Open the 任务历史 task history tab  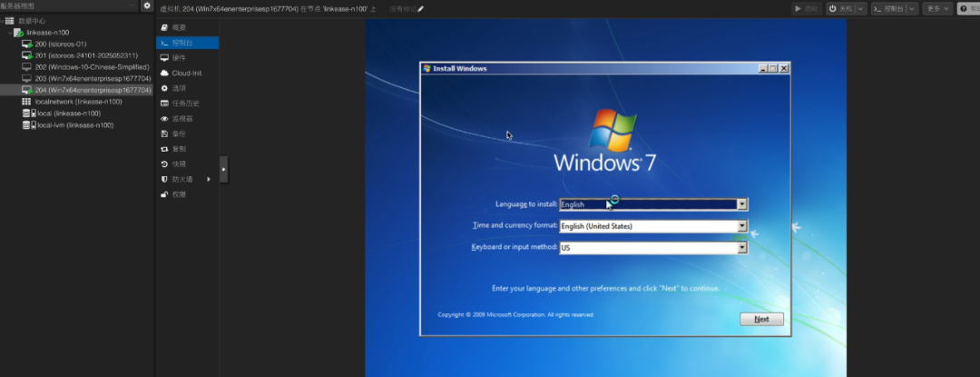pos(188,104)
